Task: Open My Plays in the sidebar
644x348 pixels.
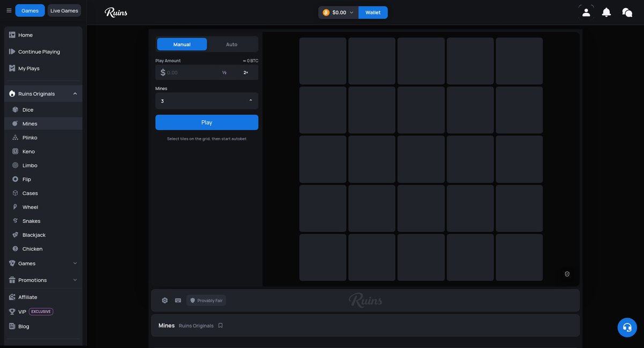Action: pos(43,68)
